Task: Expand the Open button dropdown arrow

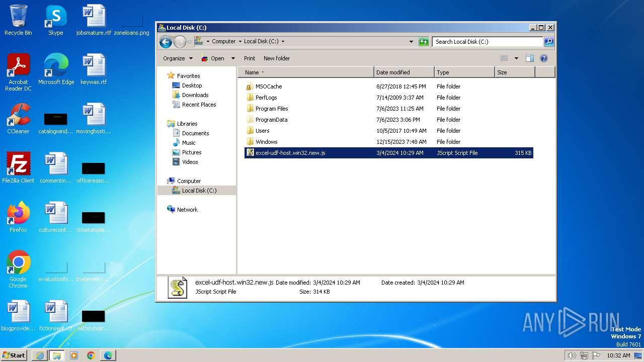Action: pyautogui.click(x=233, y=58)
